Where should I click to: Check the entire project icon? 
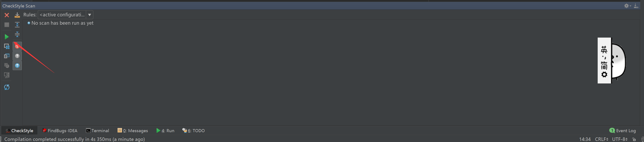[7, 56]
